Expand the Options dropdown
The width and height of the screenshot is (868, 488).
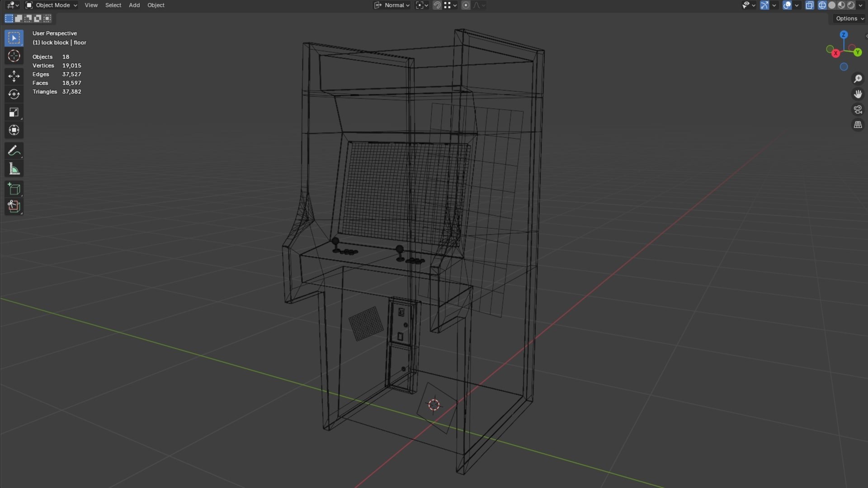click(850, 19)
